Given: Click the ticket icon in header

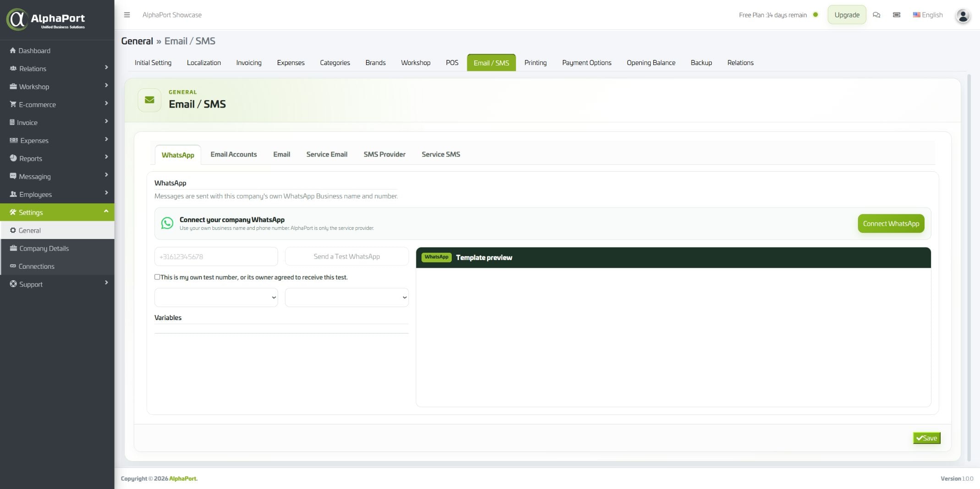Looking at the screenshot, I should [x=897, y=15].
